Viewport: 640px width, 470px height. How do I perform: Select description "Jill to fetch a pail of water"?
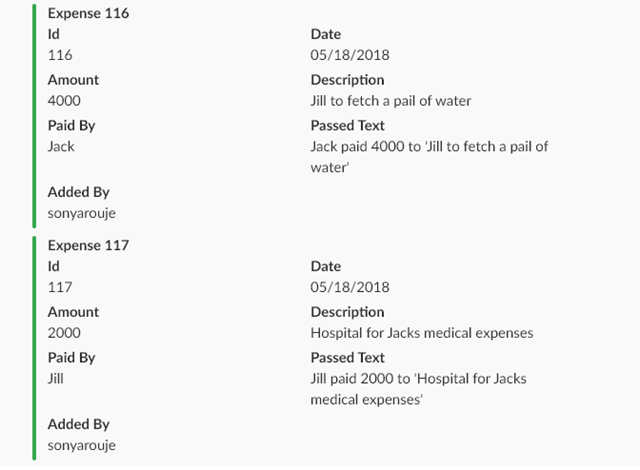pos(391,101)
